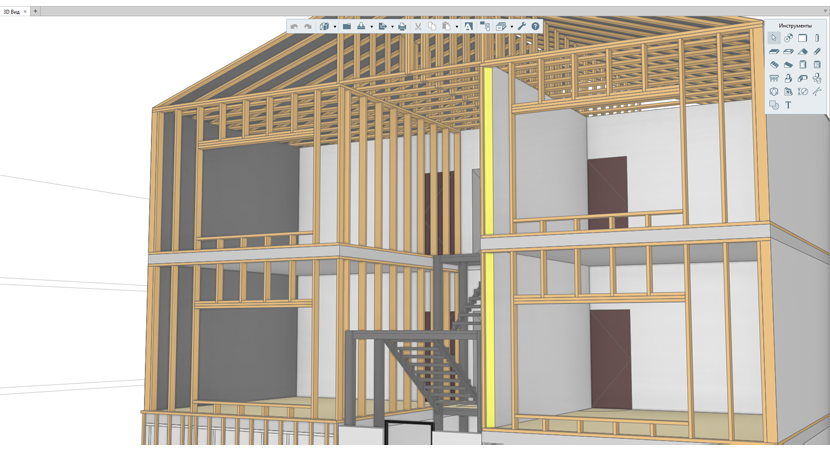Click the Help question mark icon
The height and width of the screenshot is (450, 830).
click(535, 26)
